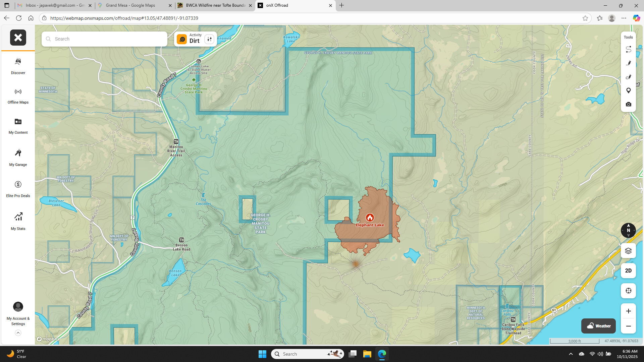Screen dimensions: 644x362
Task: Click the Elephant Lake fire marker
Action: point(370,218)
